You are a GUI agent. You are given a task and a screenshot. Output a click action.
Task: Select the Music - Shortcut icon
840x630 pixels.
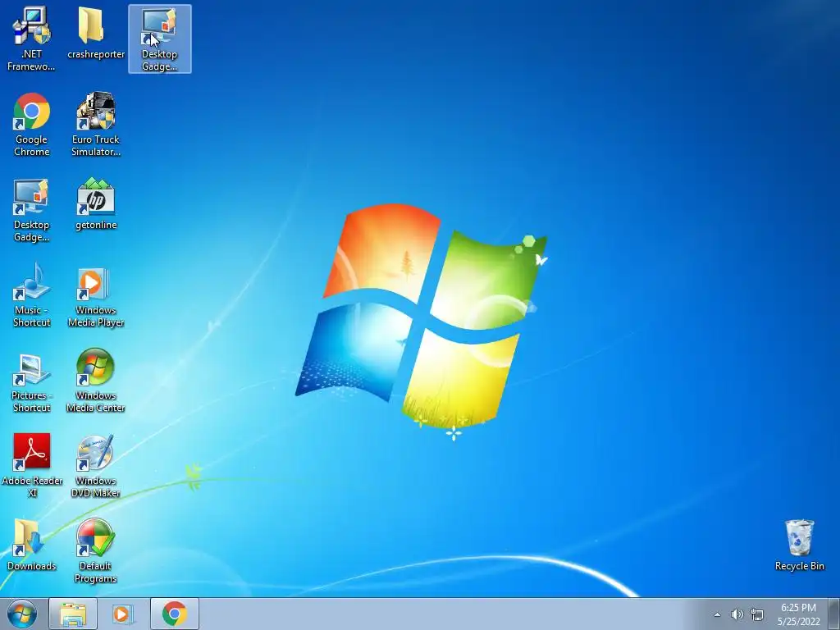pyautogui.click(x=32, y=295)
